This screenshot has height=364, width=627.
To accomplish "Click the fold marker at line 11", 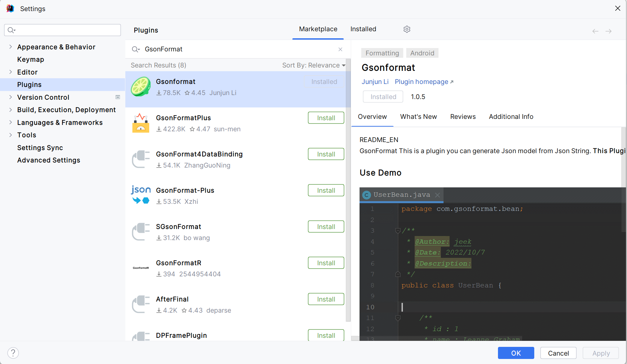I will pos(398,318).
